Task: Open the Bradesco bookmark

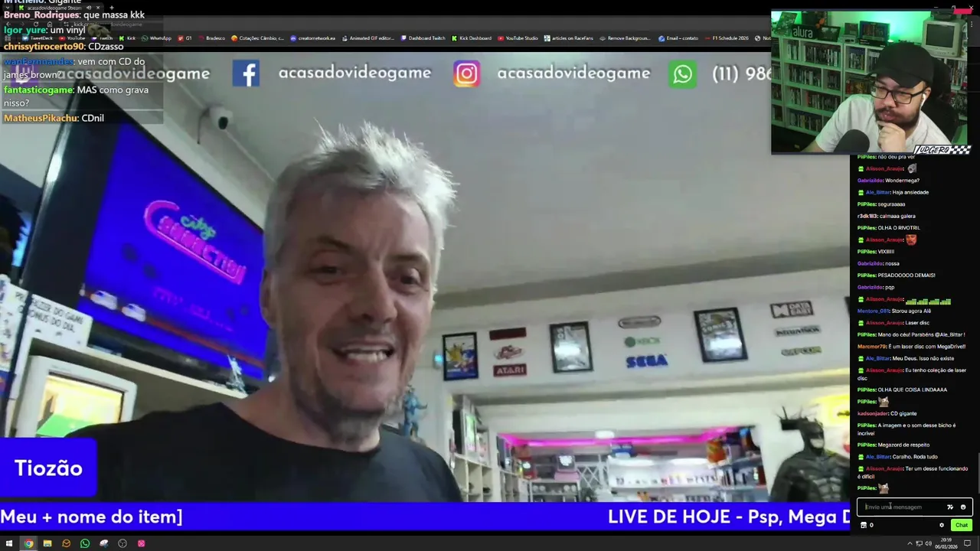Action: click(211, 38)
